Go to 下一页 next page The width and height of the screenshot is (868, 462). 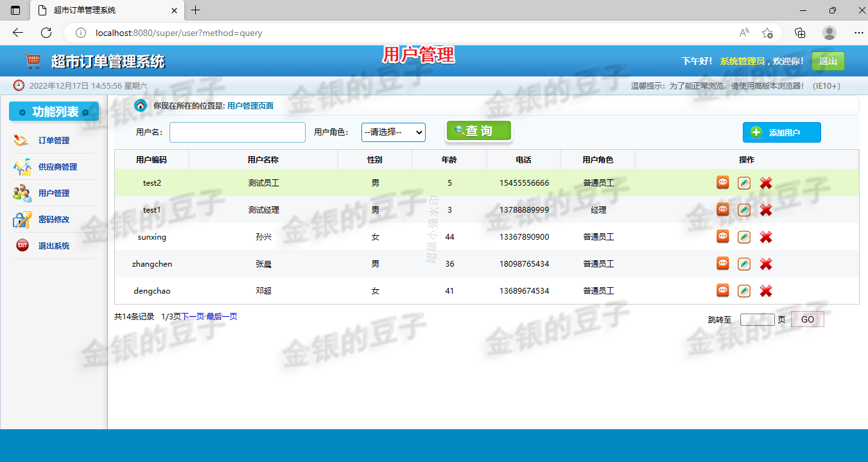point(191,316)
